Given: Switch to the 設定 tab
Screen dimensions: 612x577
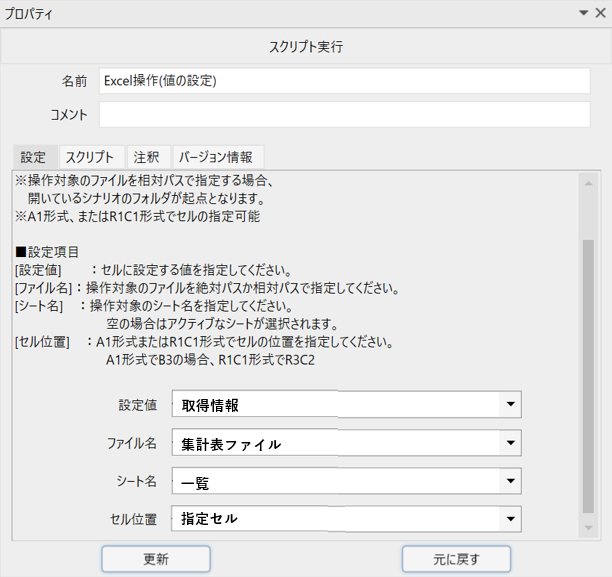Looking at the screenshot, I should 34,157.
